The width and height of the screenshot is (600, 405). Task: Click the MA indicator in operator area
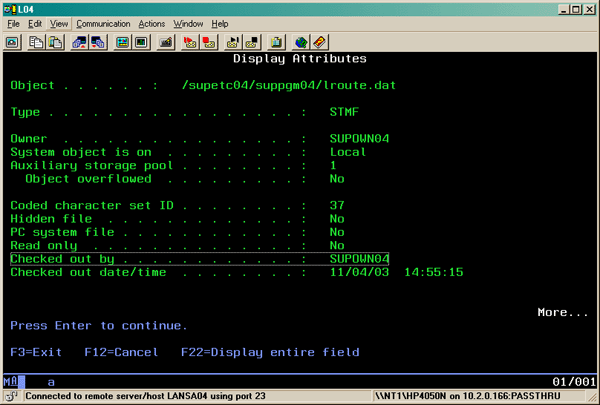click(11, 382)
